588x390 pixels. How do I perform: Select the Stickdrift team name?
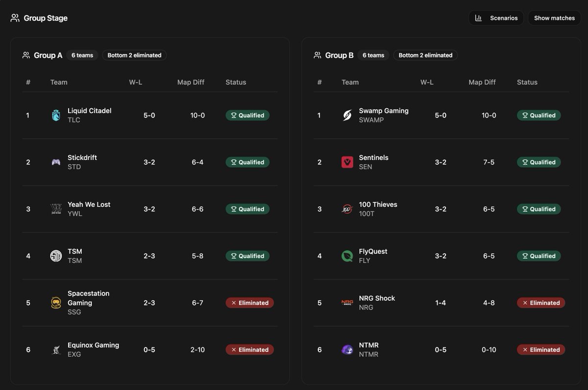pyautogui.click(x=82, y=158)
